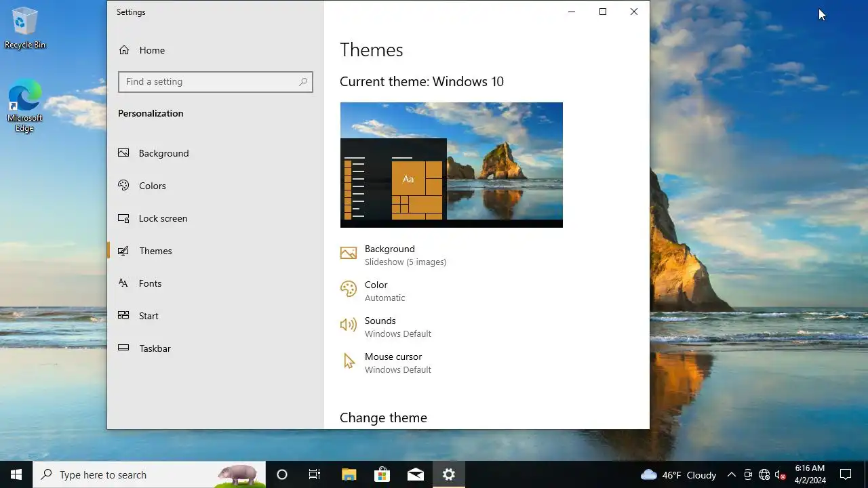868x488 pixels.
Task: Open Recycle Bin on the desktop
Action: pos(25,28)
